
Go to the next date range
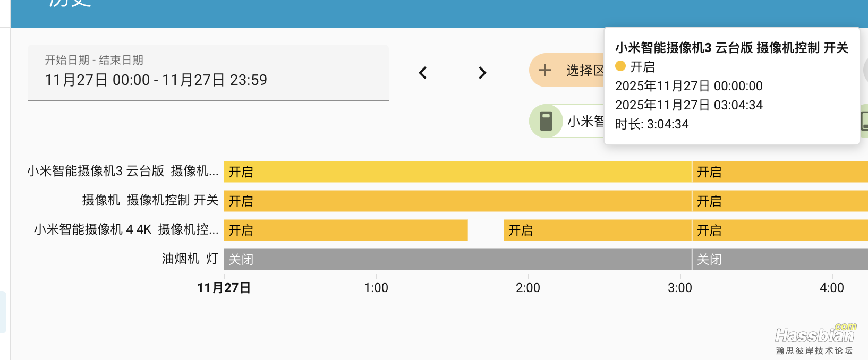(x=482, y=73)
